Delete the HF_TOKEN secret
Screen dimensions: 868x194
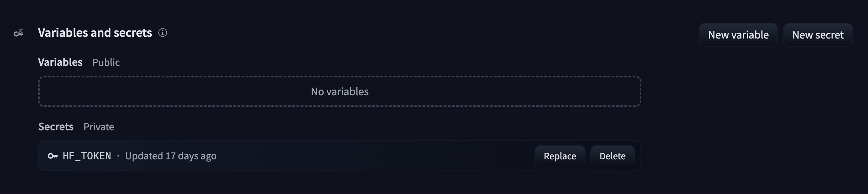click(x=612, y=156)
